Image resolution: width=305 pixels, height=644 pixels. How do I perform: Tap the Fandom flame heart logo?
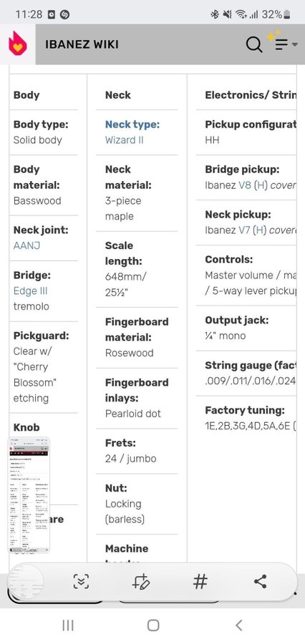tap(18, 44)
